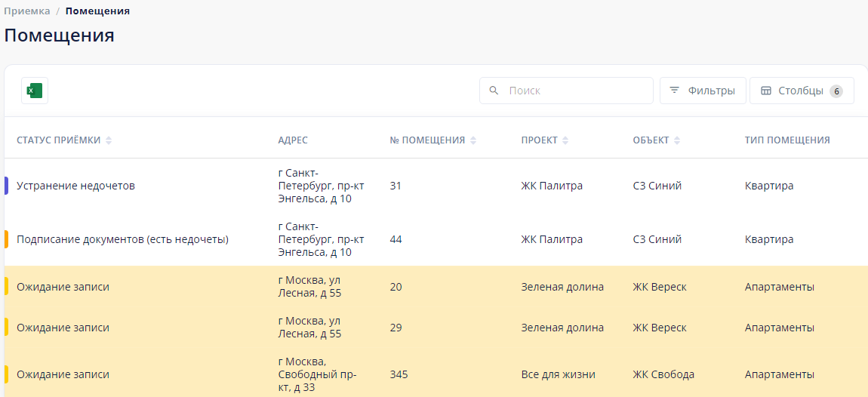Sort by Проект column arrows
This screenshot has width=868, height=397.
[565, 140]
